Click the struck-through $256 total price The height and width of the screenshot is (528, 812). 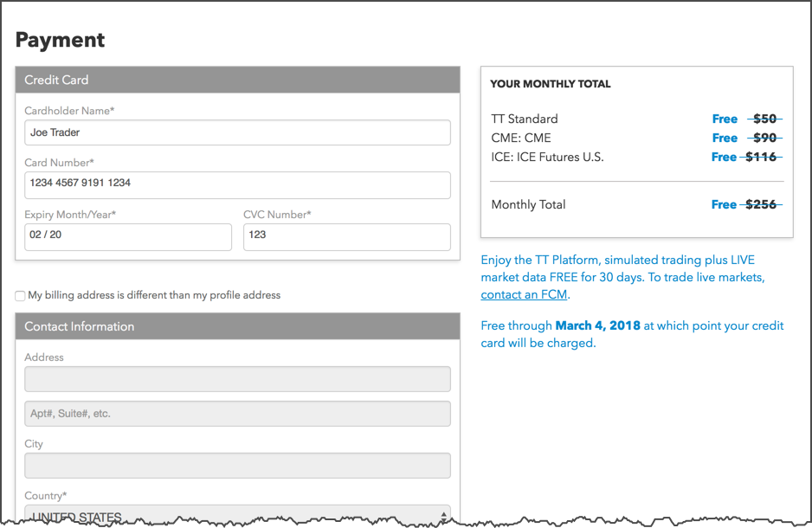(x=761, y=204)
